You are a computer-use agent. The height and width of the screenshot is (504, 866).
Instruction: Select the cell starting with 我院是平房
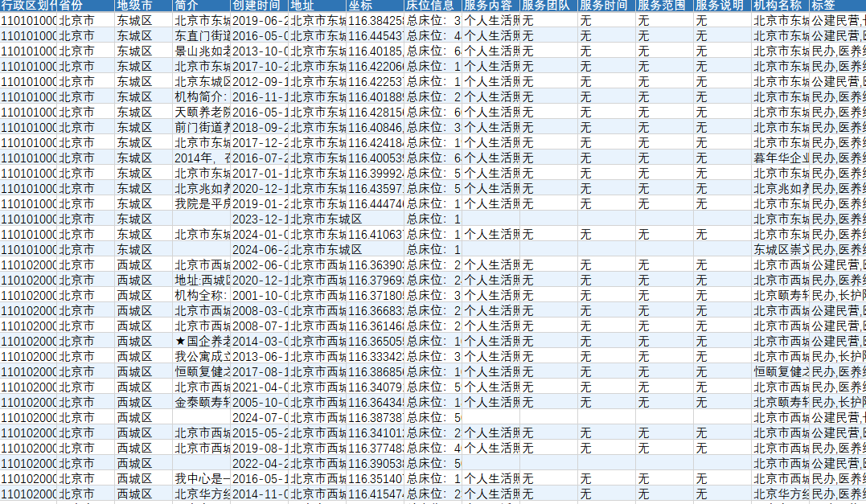pos(201,203)
